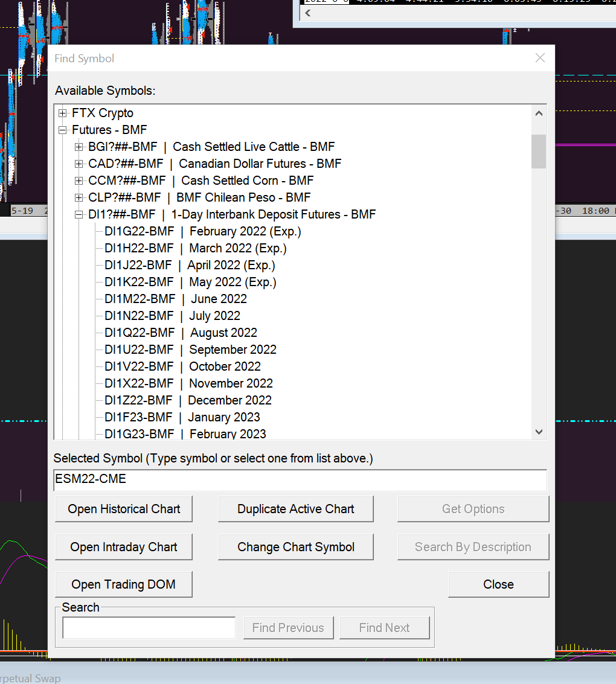Click Change Chart Symbol button
Viewport: 616px width, 684px height.
[x=296, y=547]
